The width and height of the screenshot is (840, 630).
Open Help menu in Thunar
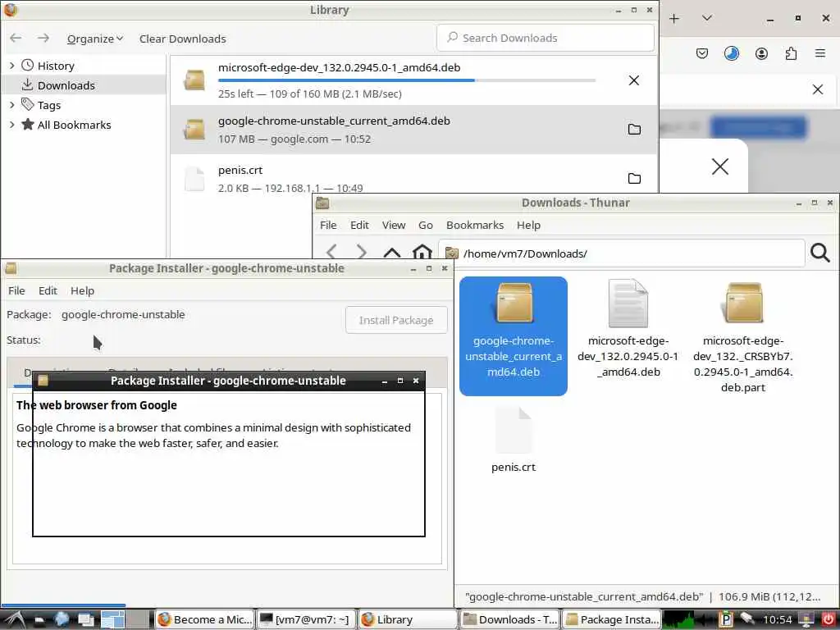[528, 225]
